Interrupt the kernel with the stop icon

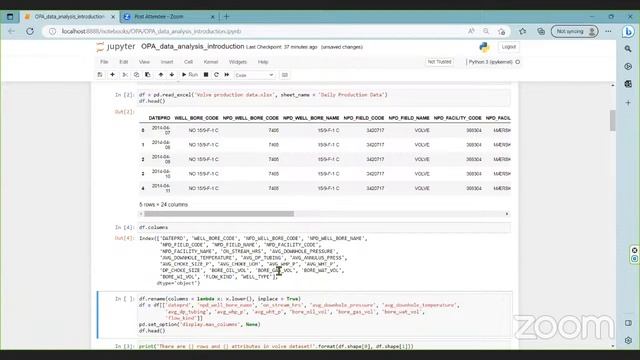206,75
